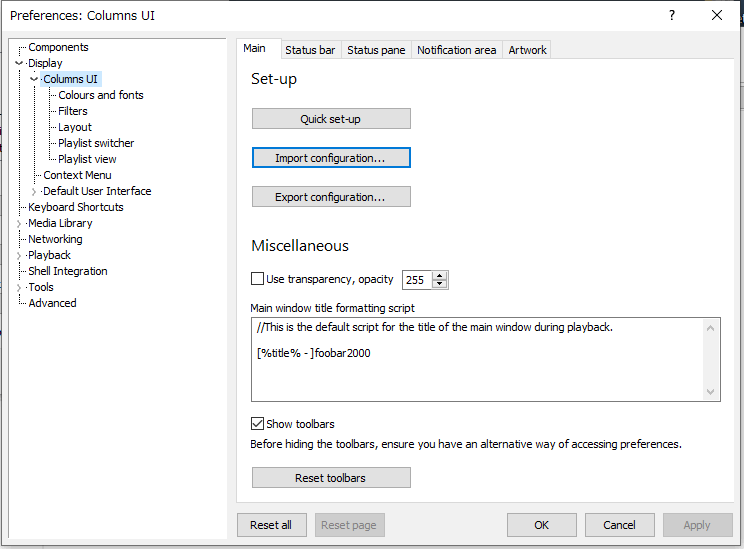Click inside the opacity value field
Viewport: 744px width, 549px height.
click(x=417, y=280)
